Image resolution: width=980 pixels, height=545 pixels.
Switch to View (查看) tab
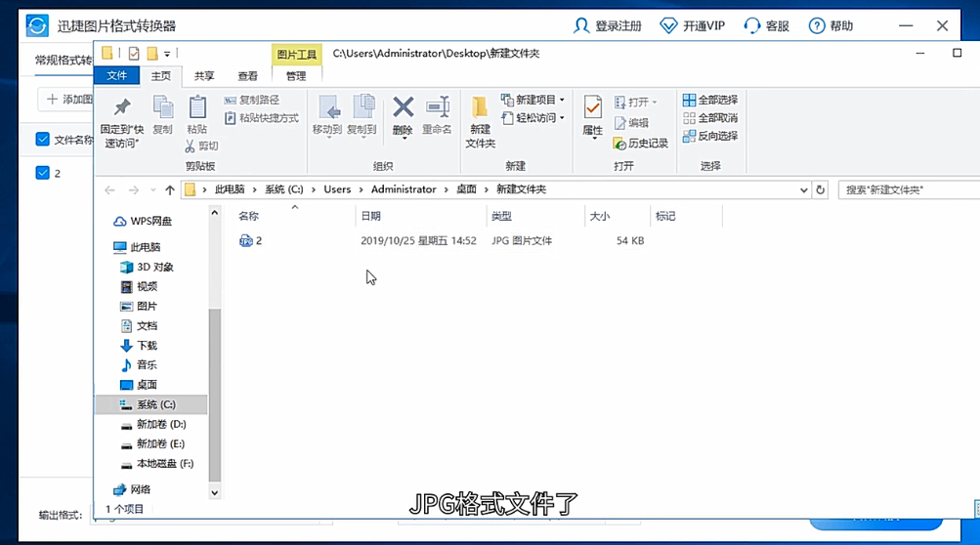[x=247, y=75]
